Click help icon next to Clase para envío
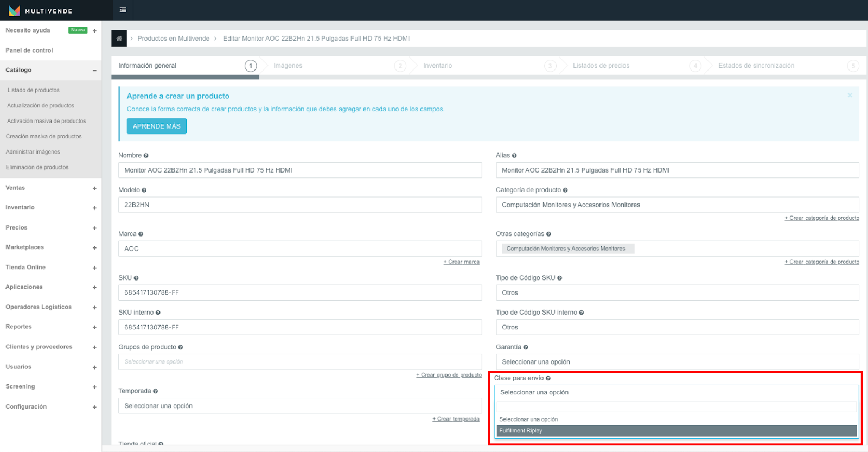The height and width of the screenshot is (452, 868). point(548,378)
